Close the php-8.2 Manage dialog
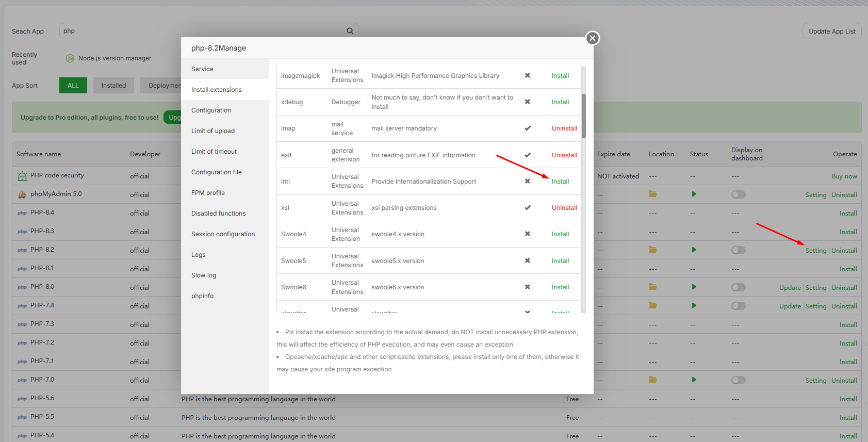This screenshot has width=868, height=442. [593, 38]
